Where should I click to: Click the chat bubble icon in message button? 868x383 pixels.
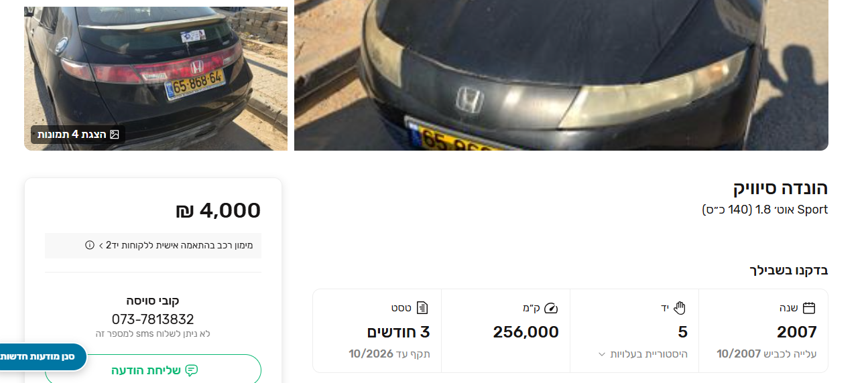click(x=192, y=370)
